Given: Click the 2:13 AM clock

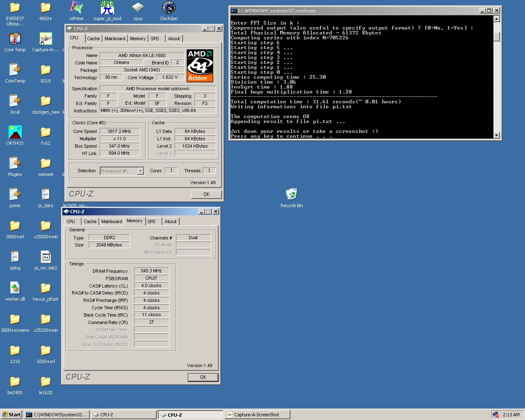Looking at the screenshot, I should [511, 415].
